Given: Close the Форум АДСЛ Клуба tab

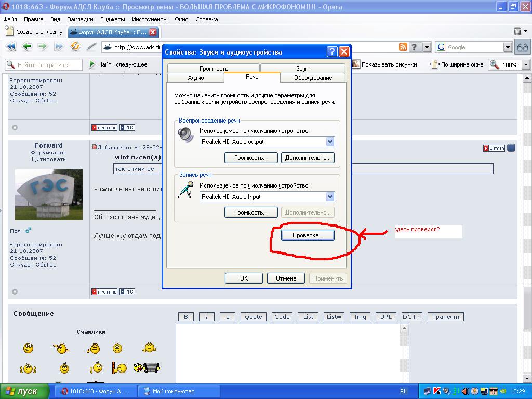Looking at the screenshot, I should (153, 32).
